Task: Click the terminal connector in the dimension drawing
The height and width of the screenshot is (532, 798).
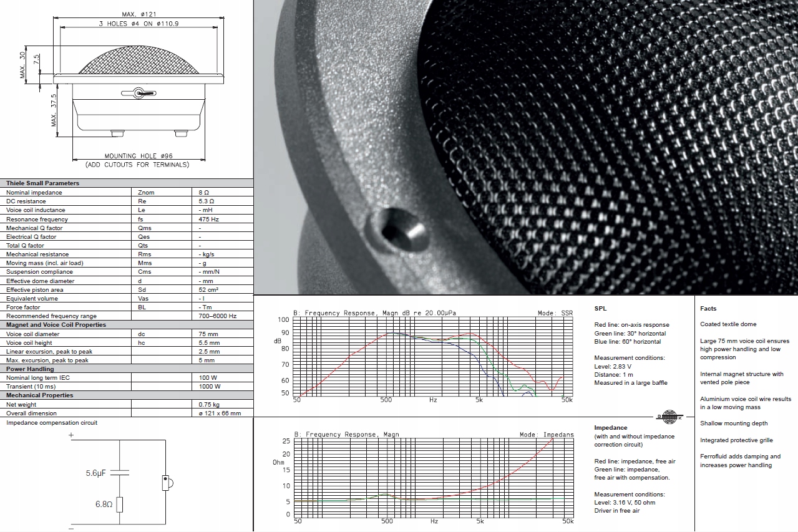Action: pos(139,94)
